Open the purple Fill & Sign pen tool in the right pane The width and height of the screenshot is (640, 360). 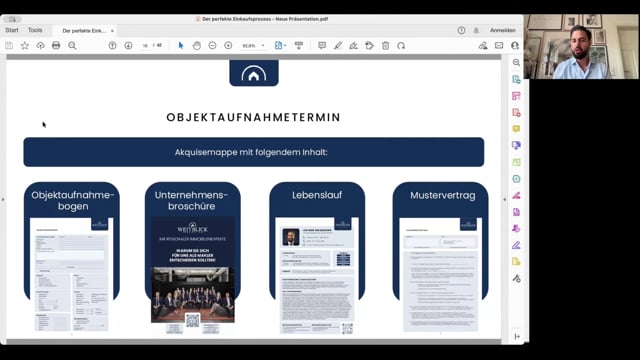(516, 245)
